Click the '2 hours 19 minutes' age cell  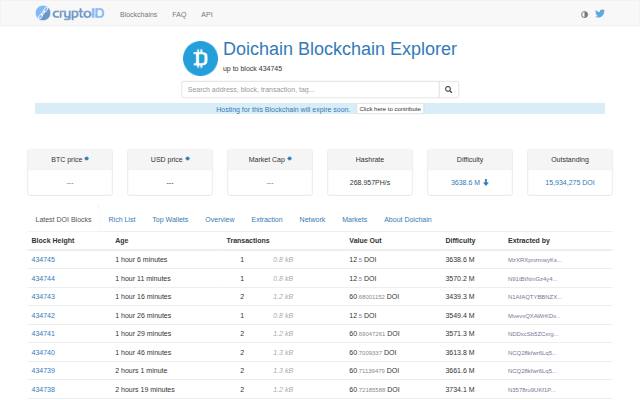145,389
